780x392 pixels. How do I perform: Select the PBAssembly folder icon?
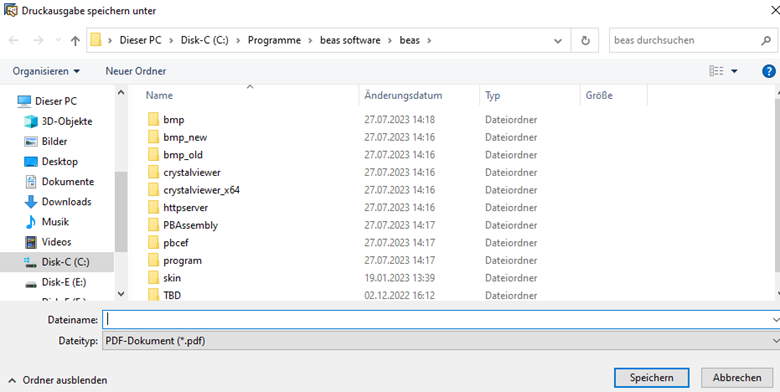pyautogui.click(x=153, y=225)
